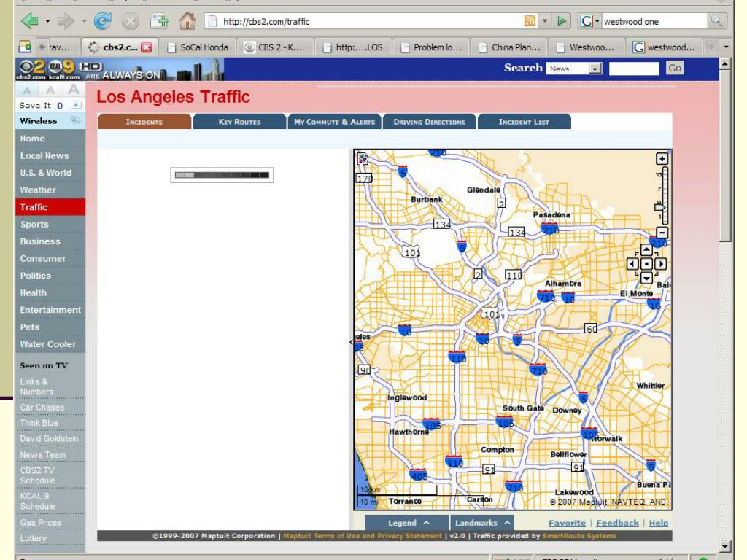This screenshot has width=747, height=560.
Task: Pan the map left
Action: coord(632,263)
